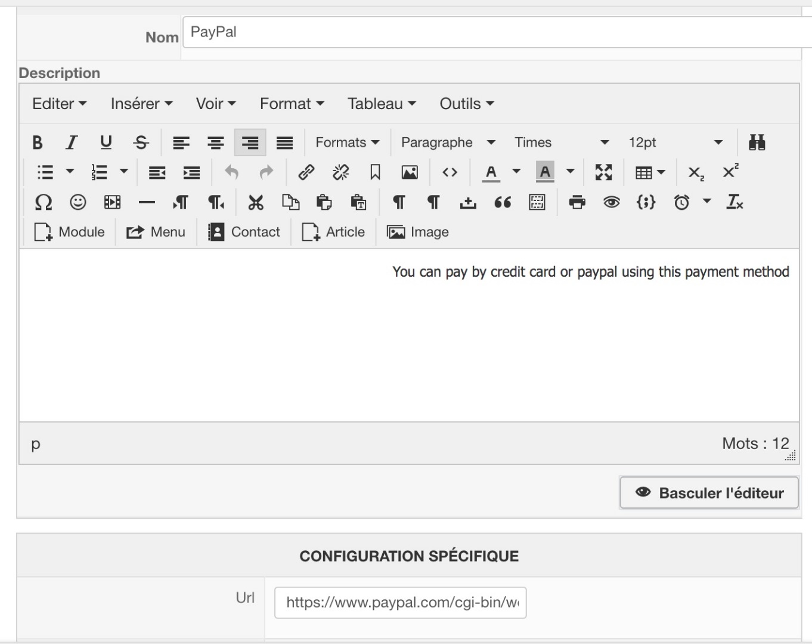Screen dimensions: 812x644
Task: Set left-to-right text direction
Action: pos(181,203)
